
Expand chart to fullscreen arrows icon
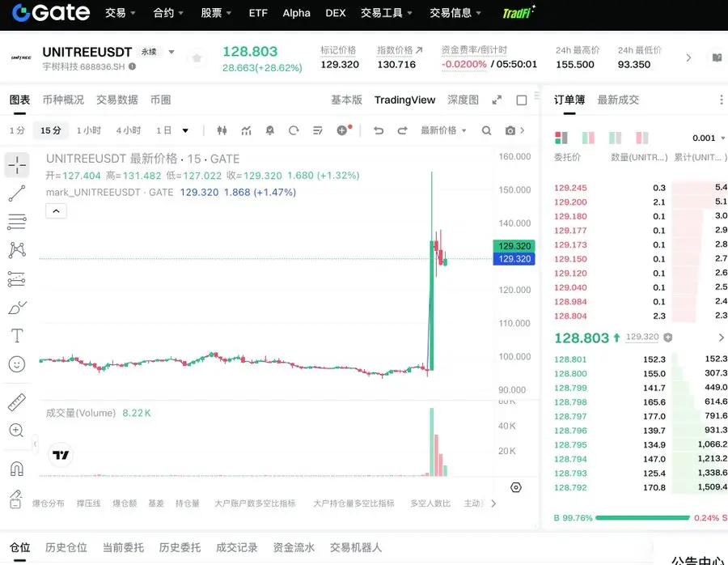(x=497, y=100)
